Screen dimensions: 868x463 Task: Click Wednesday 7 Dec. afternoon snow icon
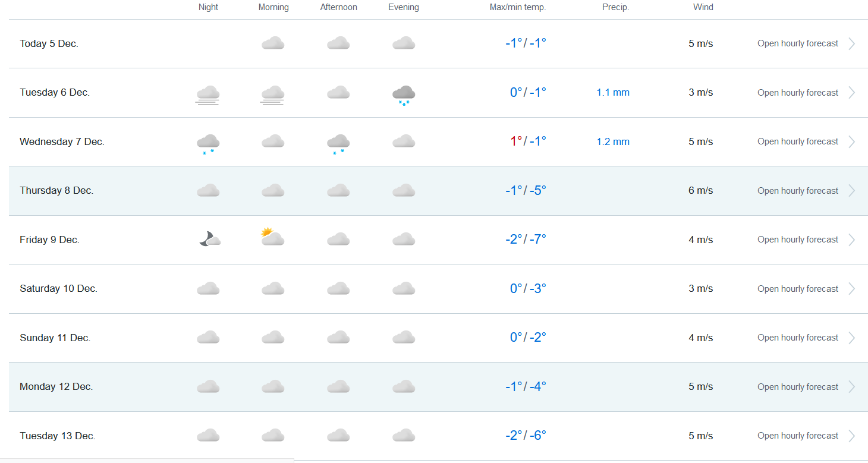(x=338, y=143)
